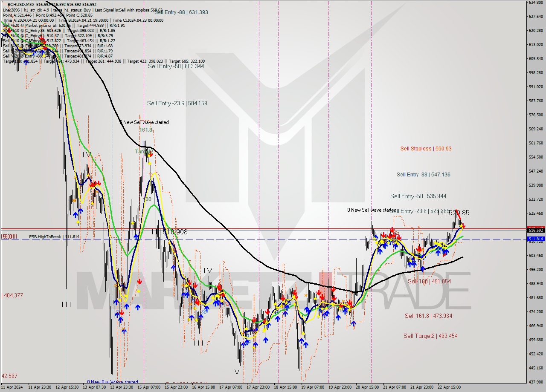546x392 pixels.
Task: Click the green '161.8' Fibonacci label
Action: click(145, 130)
